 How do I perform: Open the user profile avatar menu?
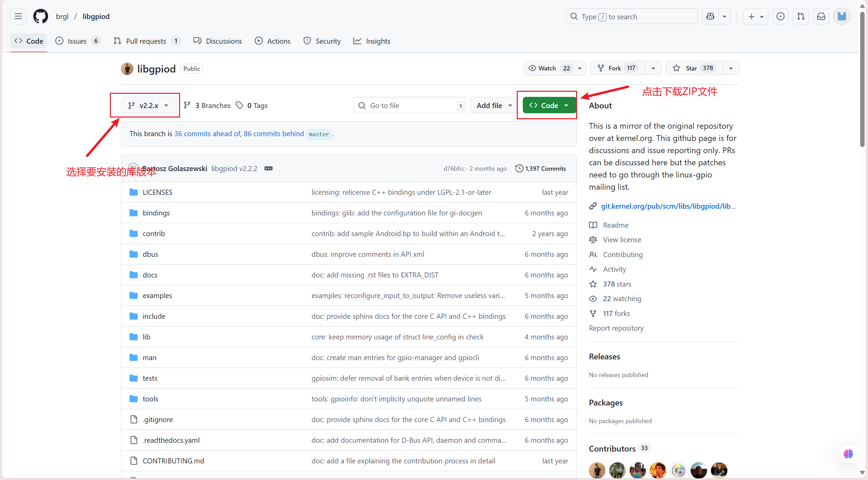(x=842, y=16)
